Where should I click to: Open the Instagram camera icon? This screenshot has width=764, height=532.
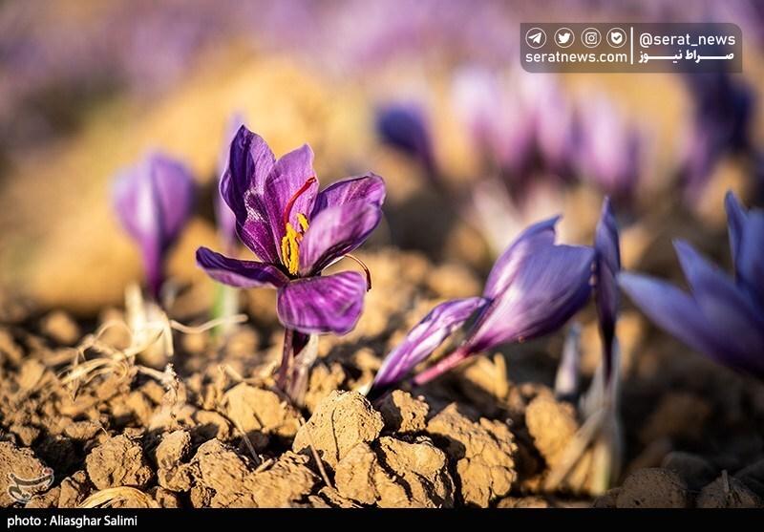(591, 38)
